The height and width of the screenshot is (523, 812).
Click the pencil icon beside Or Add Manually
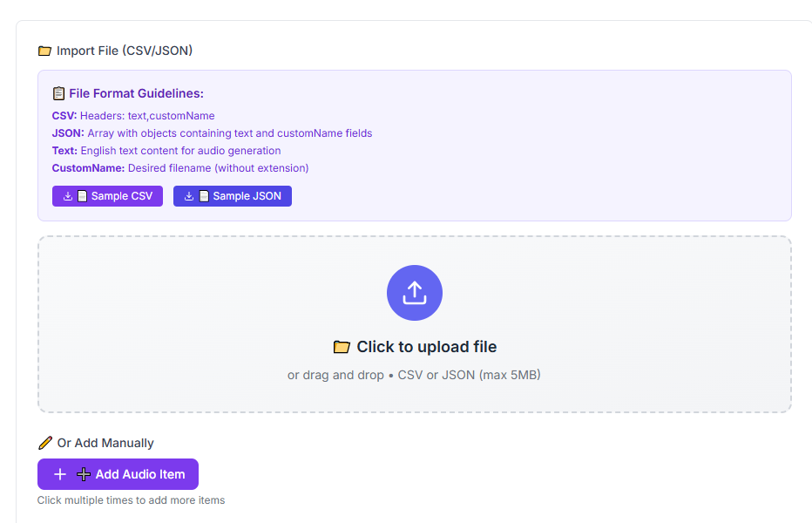pos(45,443)
